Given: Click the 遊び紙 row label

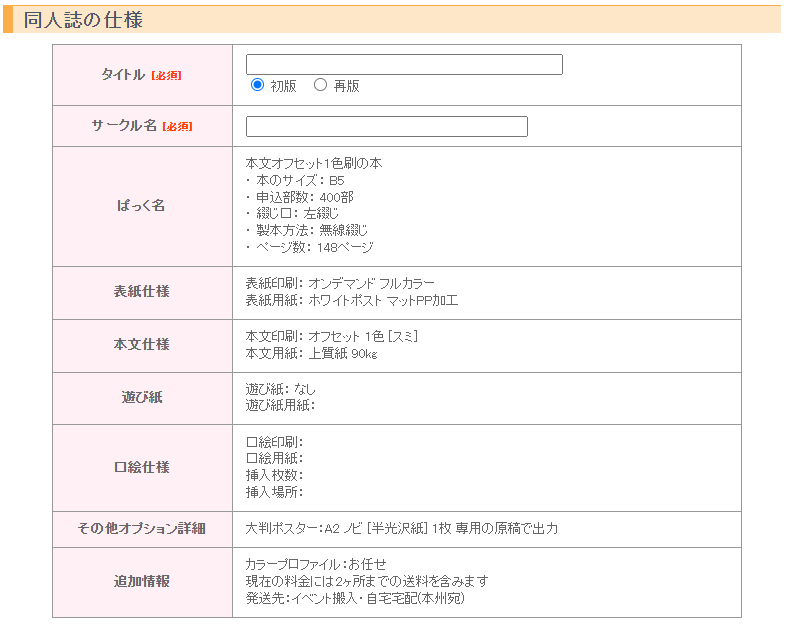Looking at the screenshot, I should point(142,397).
